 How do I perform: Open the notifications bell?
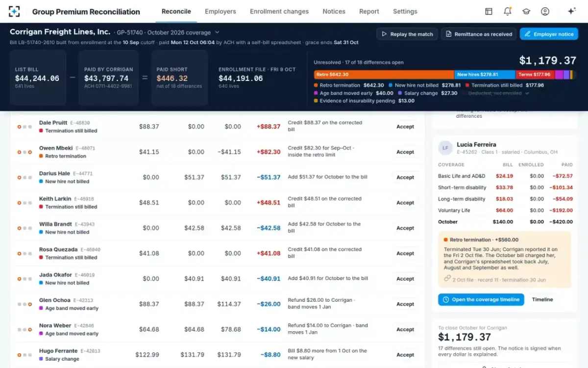tap(508, 11)
